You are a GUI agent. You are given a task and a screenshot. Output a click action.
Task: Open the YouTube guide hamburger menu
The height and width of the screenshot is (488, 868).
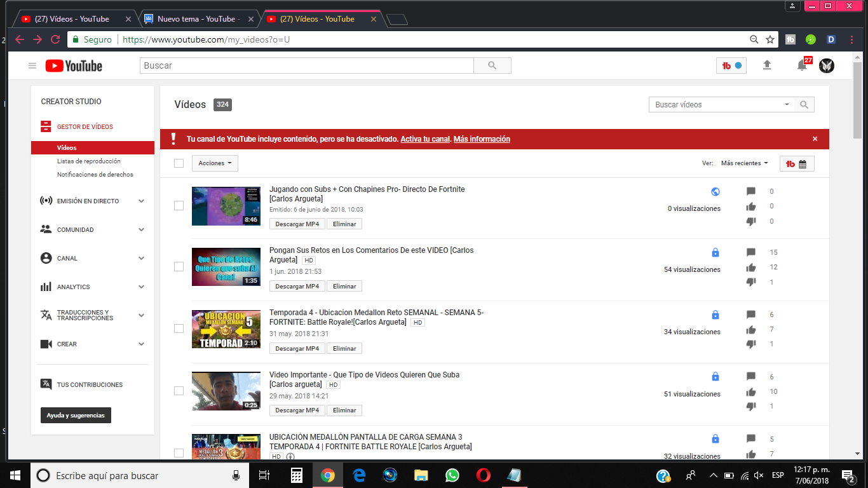[32, 65]
